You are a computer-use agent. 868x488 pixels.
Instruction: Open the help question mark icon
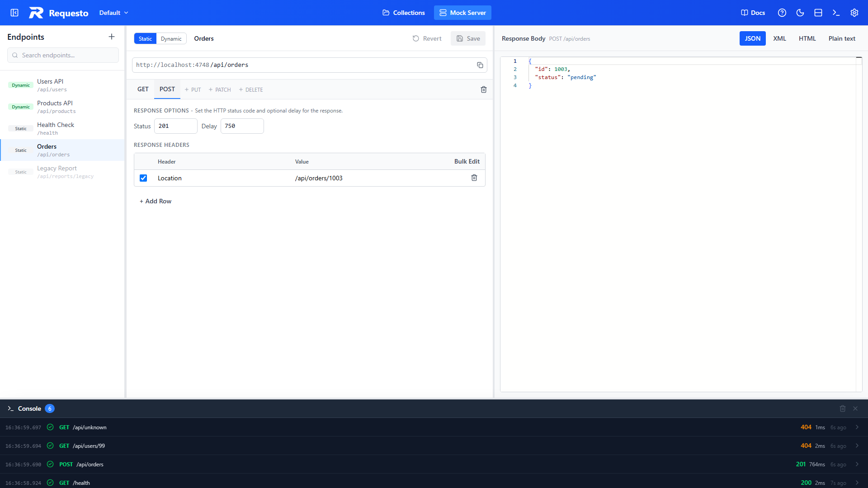782,13
